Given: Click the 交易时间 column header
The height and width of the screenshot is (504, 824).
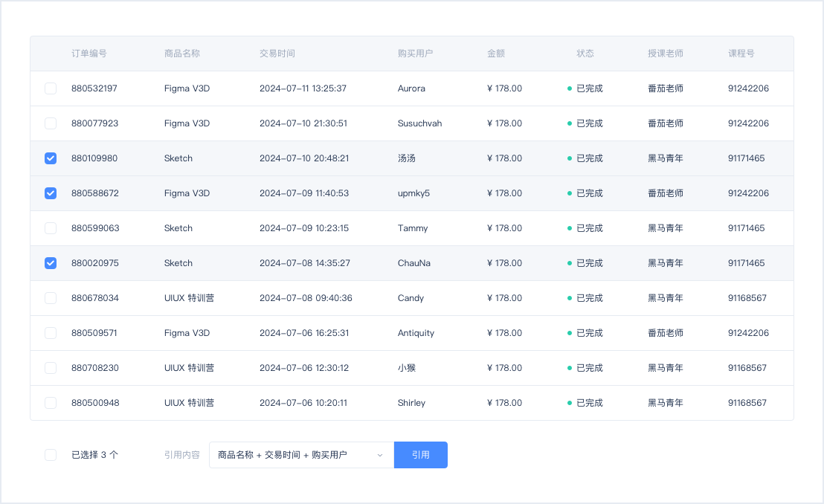Looking at the screenshot, I should (x=277, y=54).
